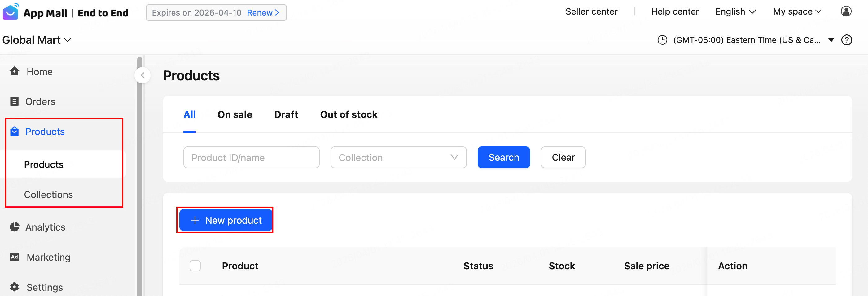The height and width of the screenshot is (296, 868).
Task: Click the App Mall logo icon
Action: 11,12
